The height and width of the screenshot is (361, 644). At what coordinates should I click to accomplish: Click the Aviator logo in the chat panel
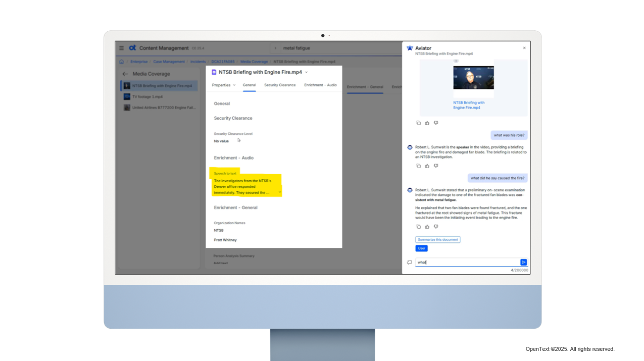pyautogui.click(x=409, y=48)
